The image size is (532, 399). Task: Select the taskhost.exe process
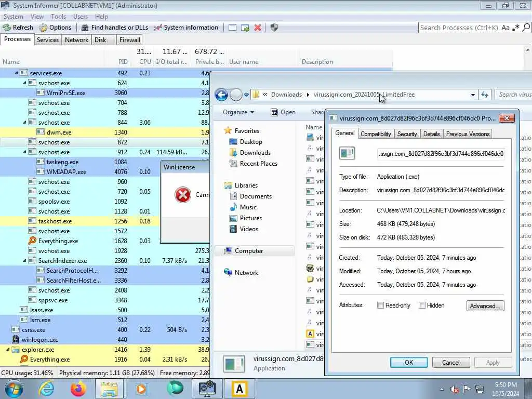(x=80, y=221)
